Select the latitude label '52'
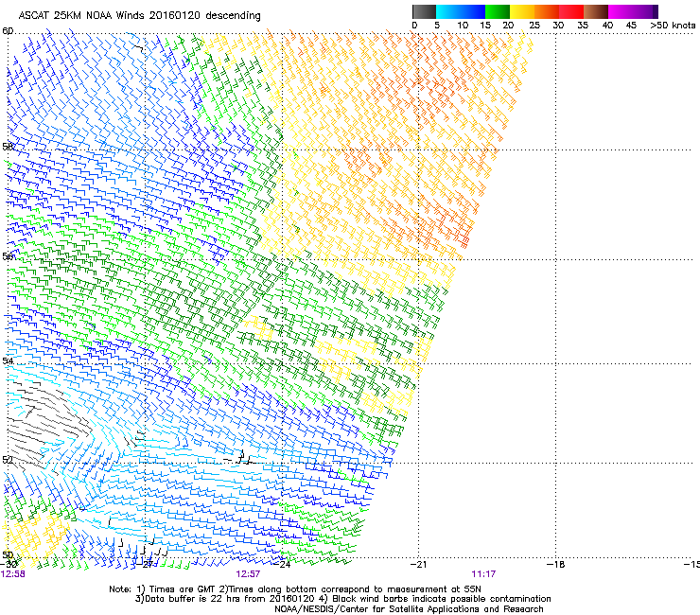This screenshot has height=615, width=700. point(8,460)
